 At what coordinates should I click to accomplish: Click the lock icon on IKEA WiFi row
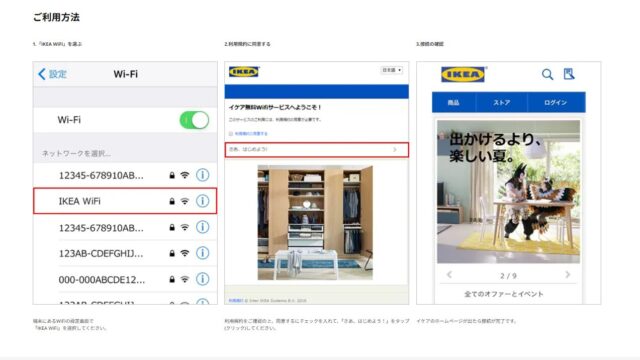[172, 201]
